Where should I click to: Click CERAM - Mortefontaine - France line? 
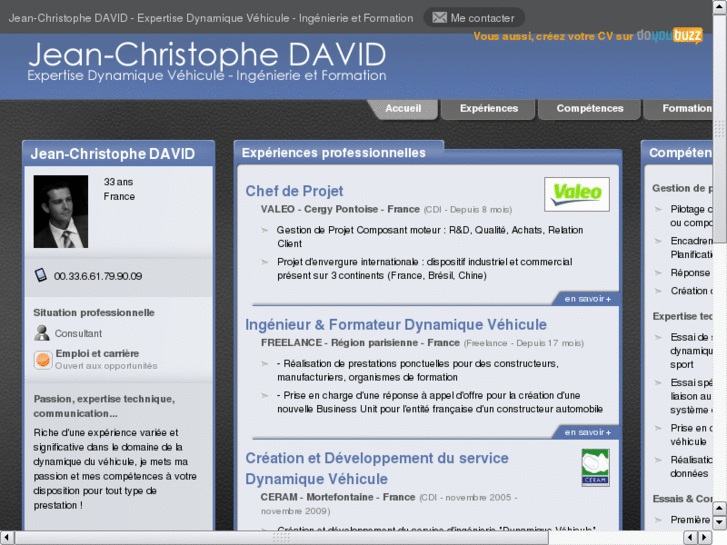pos(338,497)
